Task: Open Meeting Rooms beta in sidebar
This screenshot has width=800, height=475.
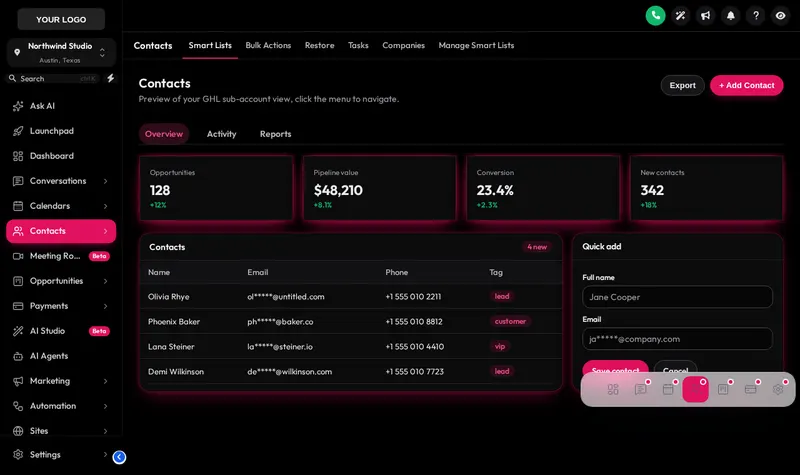Action: [x=61, y=256]
